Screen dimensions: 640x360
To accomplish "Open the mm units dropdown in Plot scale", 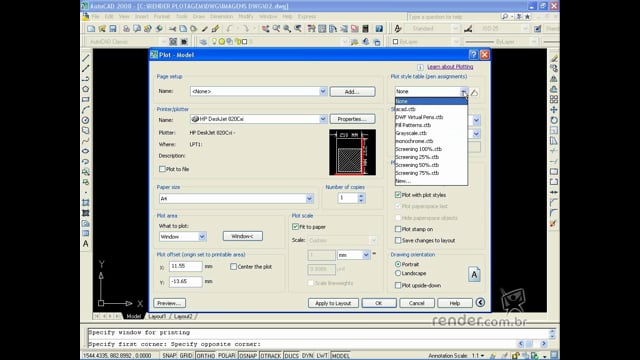I will [366, 255].
